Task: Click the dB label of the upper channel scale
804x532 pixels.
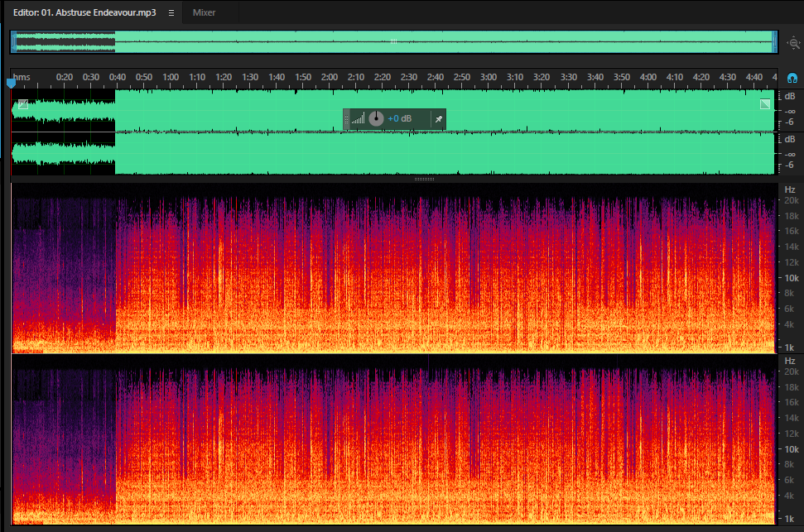Action: point(790,96)
